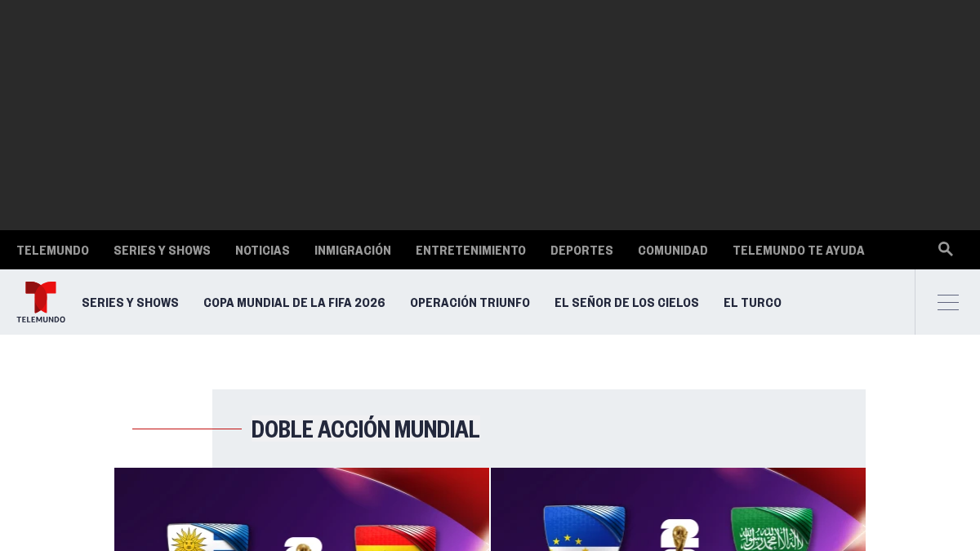The width and height of the screenshot is (980, 551).
Task: Go to Operación Triunfo page
Action: (x=470, y=303)
